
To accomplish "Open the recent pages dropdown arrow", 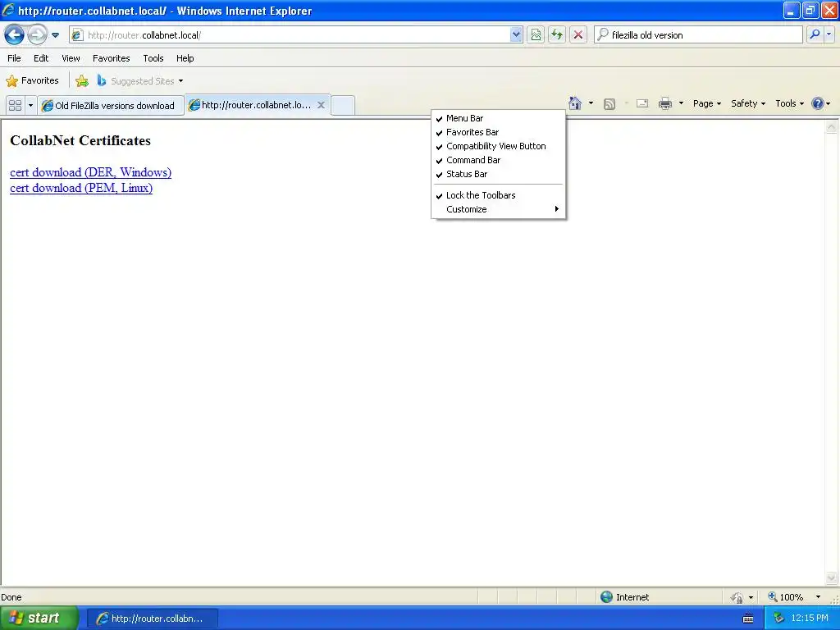I will point(55,35).
